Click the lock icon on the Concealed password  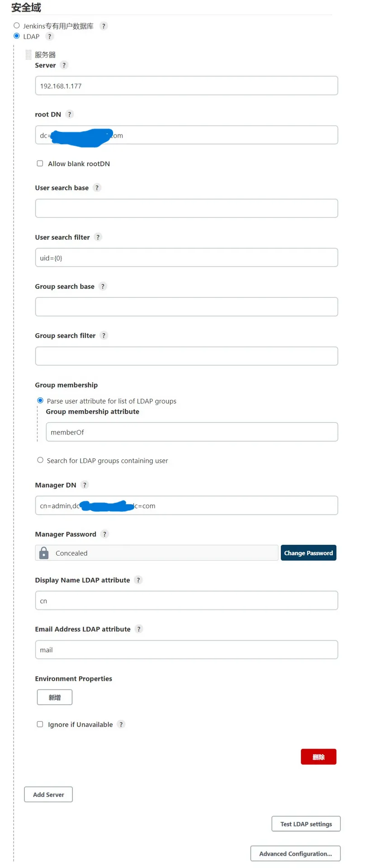pos(43,552)
